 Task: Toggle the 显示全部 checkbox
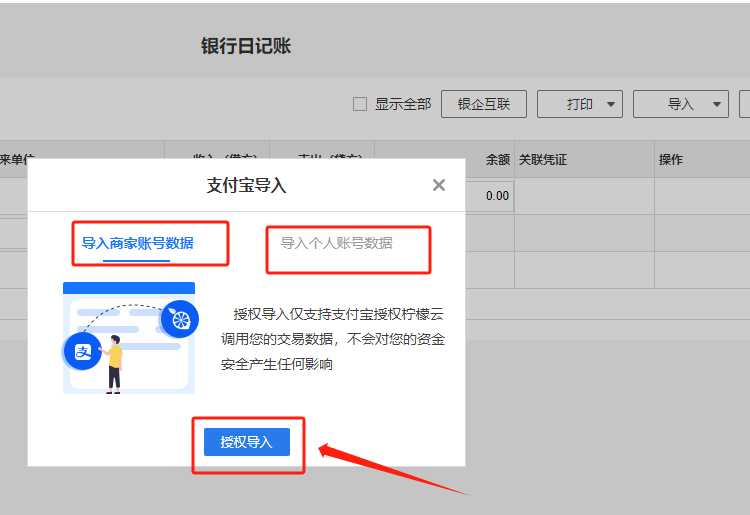click(360, 104)
